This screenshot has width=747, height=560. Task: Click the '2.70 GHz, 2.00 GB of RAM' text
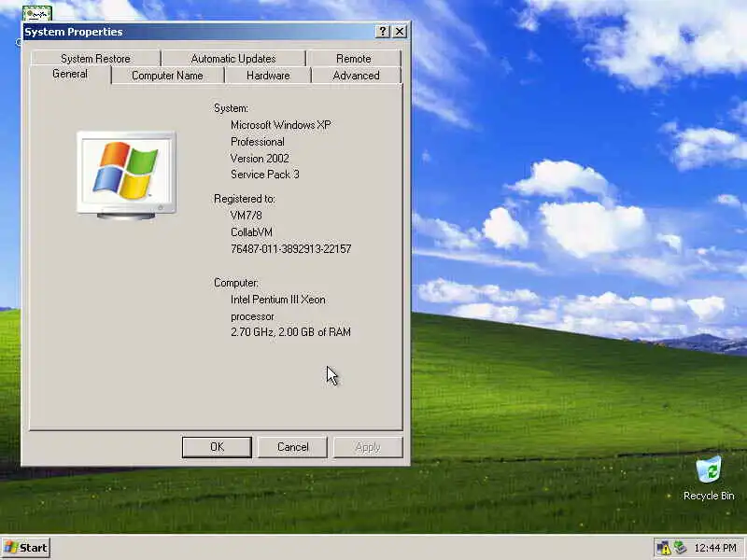[x=290, y=332]
